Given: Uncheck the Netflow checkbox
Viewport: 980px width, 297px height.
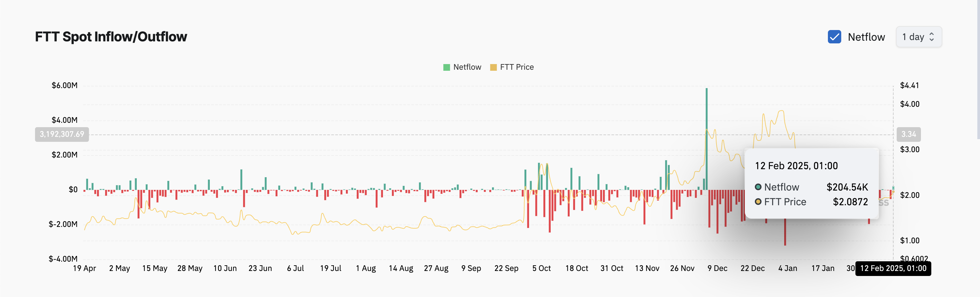Looking at the screenshot, I should coord(834,37).
